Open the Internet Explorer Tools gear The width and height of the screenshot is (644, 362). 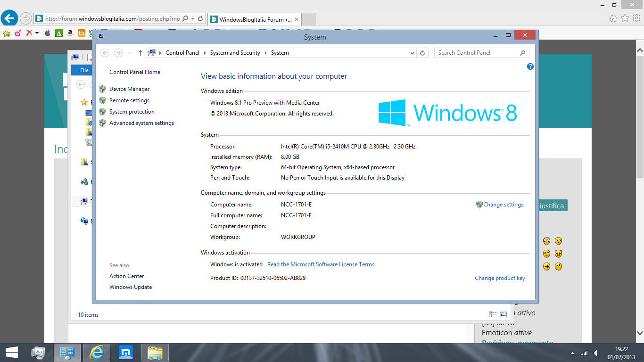click(x=636, y=18)
